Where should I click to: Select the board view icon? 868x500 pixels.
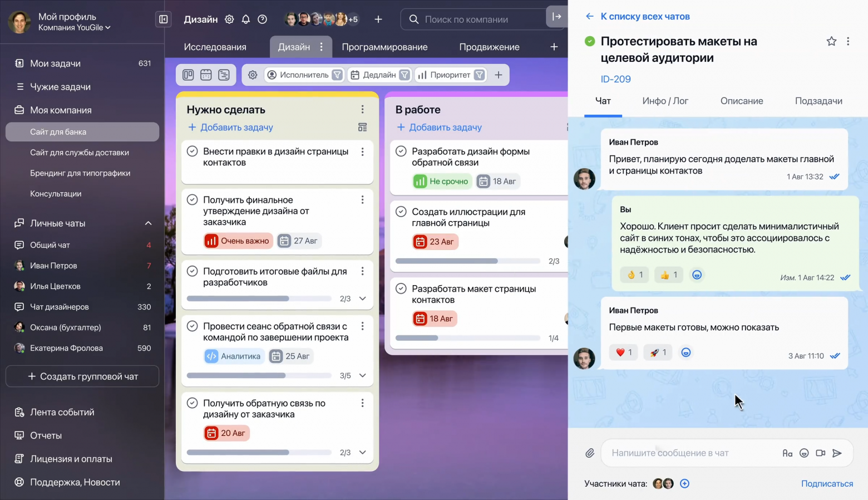pos(188,74)
